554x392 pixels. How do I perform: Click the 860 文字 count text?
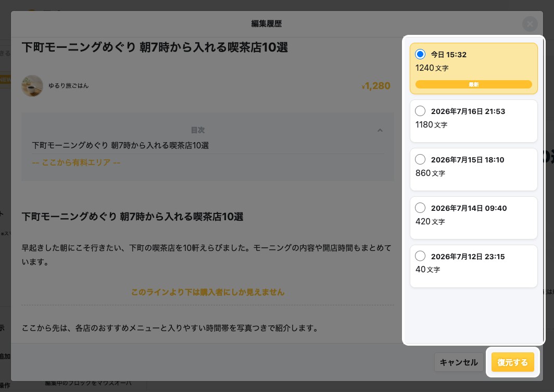coord(430,173)
